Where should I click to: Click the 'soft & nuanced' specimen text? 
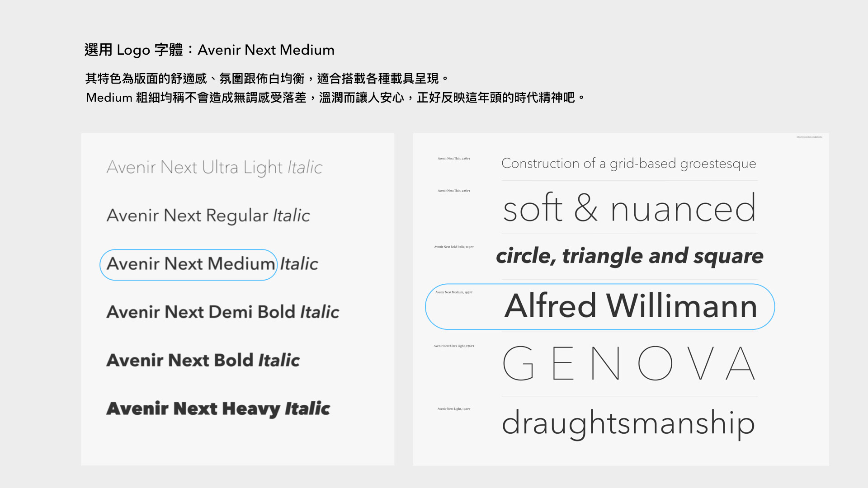pos(629,208)
